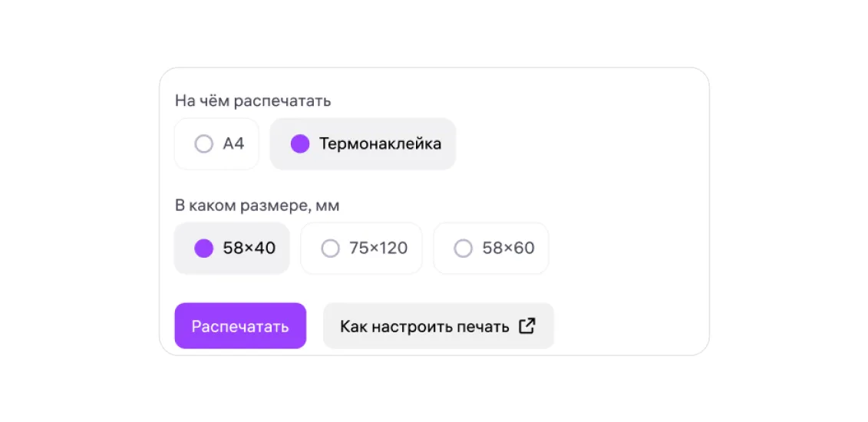Click the 58×40 size text
The width and height of the screenshot is (868, 422).
pyautogui.click(x=249, y=248)
